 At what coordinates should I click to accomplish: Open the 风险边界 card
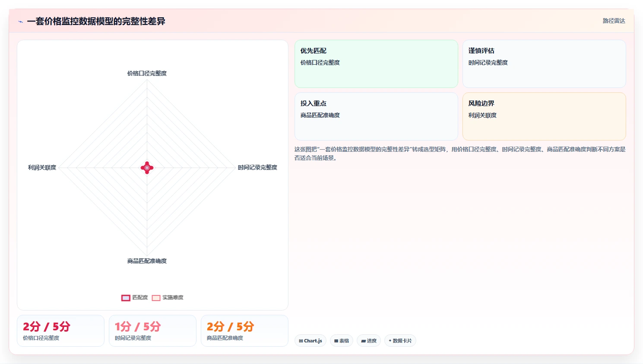tap(544, 116)
